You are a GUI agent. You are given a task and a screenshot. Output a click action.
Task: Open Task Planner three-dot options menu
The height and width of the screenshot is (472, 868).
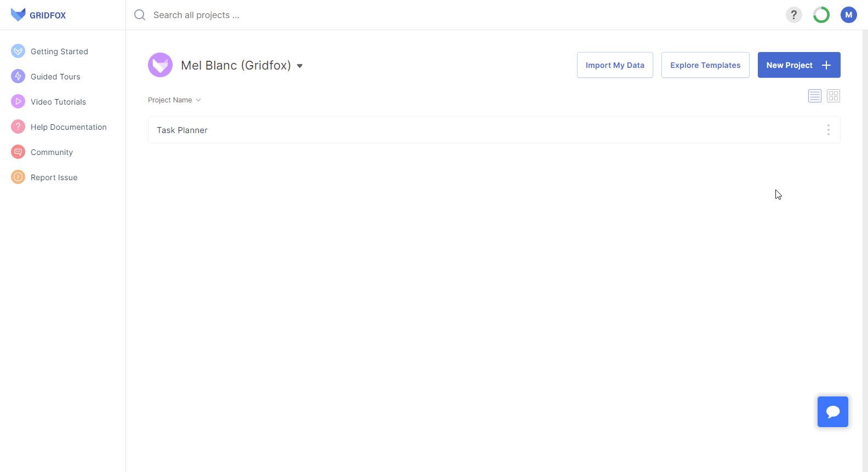pos(828,130)
